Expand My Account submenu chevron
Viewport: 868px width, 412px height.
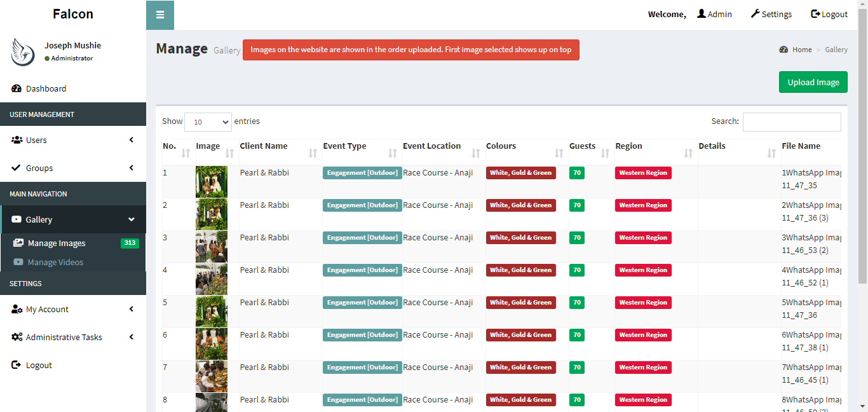pyautogui.click(x=132, y=309)
